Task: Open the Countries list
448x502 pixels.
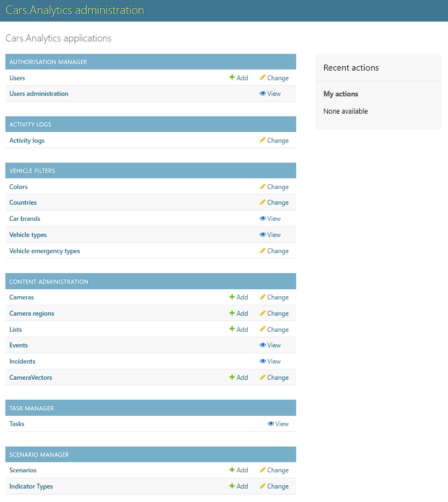Action: [23, 202]
